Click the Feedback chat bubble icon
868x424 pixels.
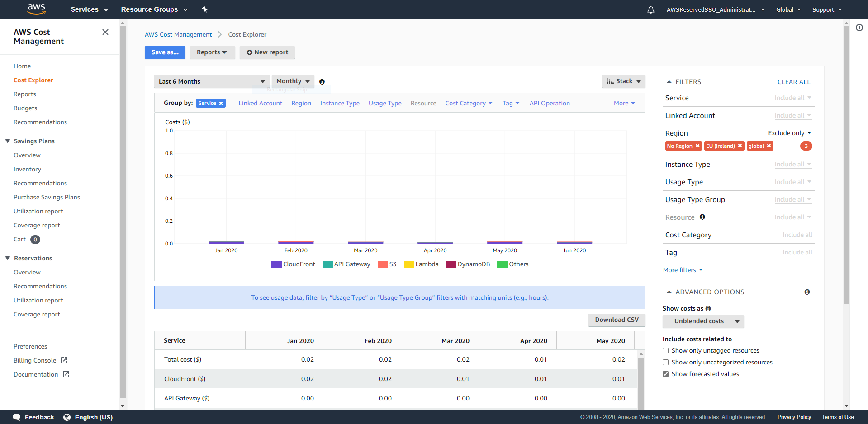17,417
